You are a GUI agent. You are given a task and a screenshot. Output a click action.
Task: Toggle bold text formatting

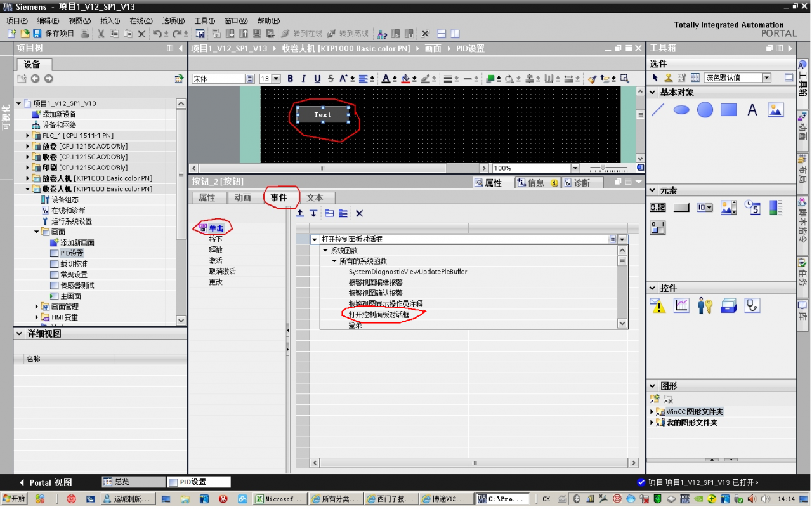[x=291, y=79]
